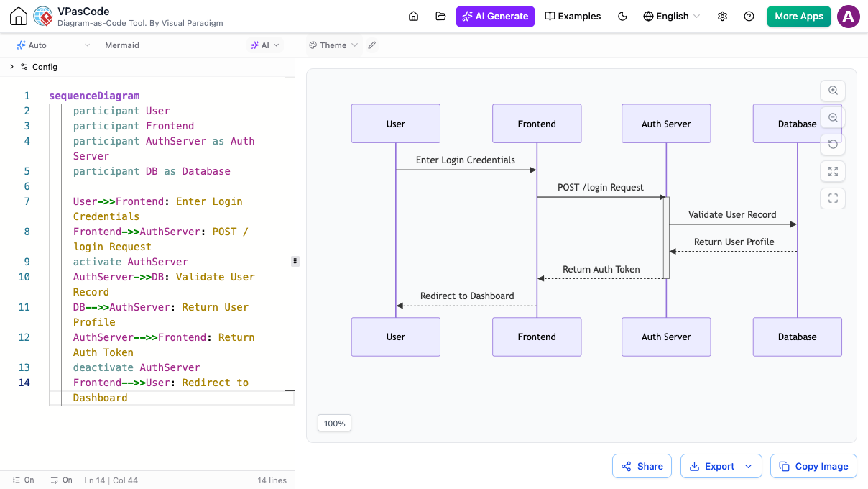
Task: Toggle line numbers On in status bar
Action: click(23, 480)
